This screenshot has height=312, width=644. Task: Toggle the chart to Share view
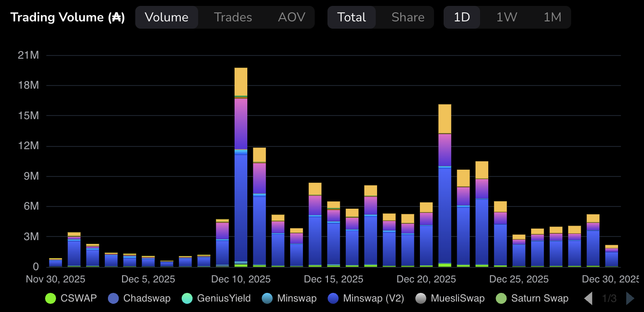(x=408, y=17)
